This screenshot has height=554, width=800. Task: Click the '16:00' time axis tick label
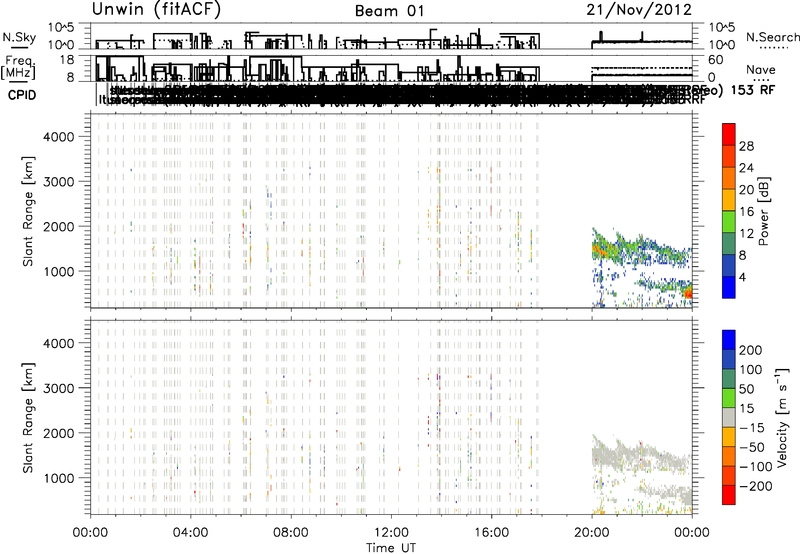click(491, 533)
